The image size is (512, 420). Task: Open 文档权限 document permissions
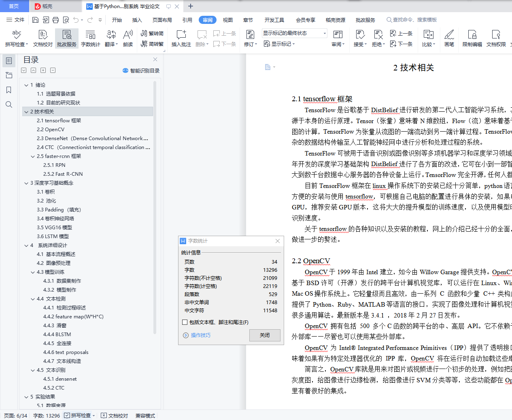pyautogui.click(x=496, y=38)
